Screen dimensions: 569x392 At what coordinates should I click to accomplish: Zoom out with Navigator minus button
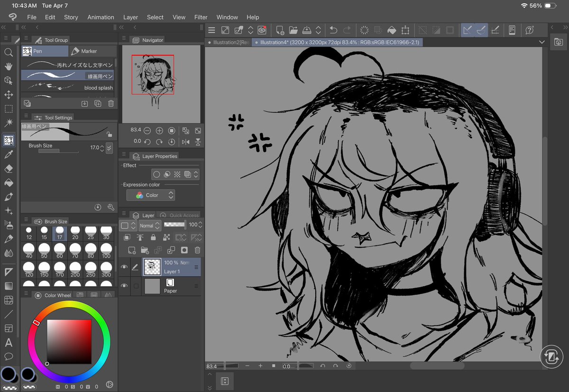pyautogui.click(x=147, y=130)
